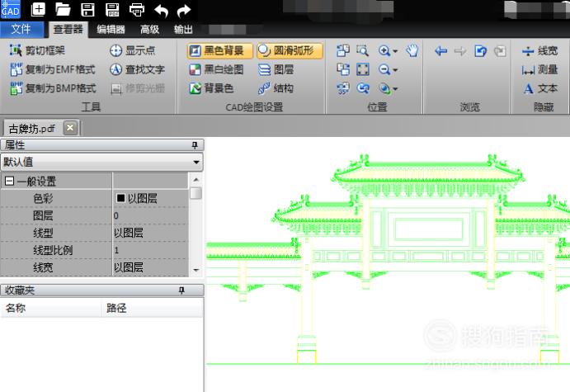Click the middle-left icon in the 位置 group
The height and width of the screenshot is (392, 570).
coord(343,69)
